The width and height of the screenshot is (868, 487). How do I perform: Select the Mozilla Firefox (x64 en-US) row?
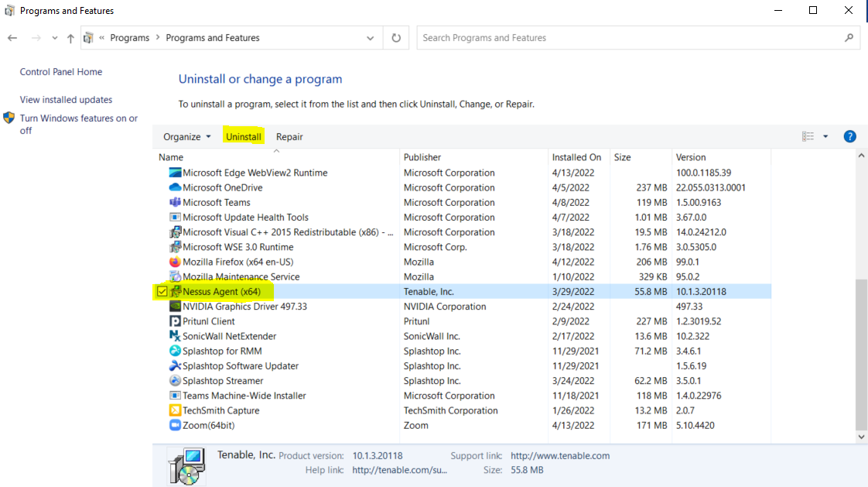[462, 262]
